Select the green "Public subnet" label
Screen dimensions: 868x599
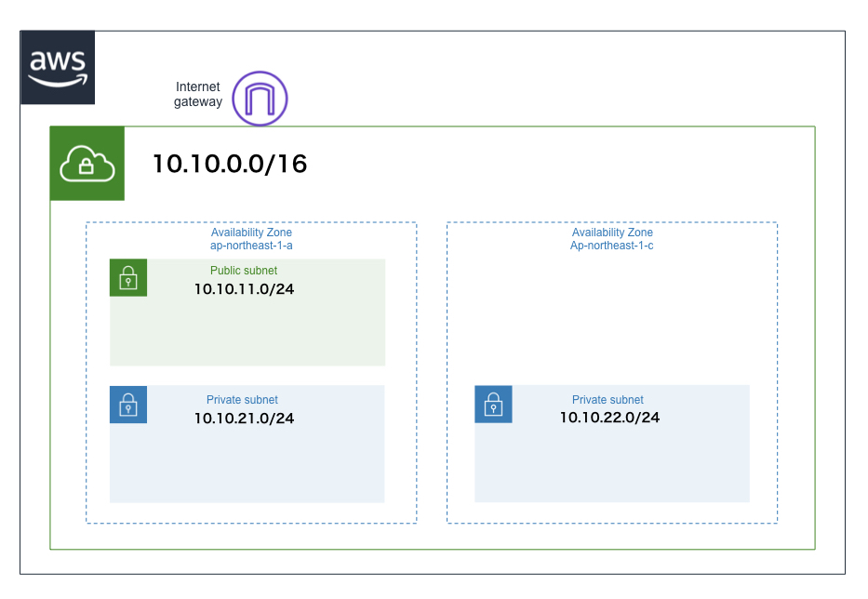pyautogui.click(x=244, y=271)
